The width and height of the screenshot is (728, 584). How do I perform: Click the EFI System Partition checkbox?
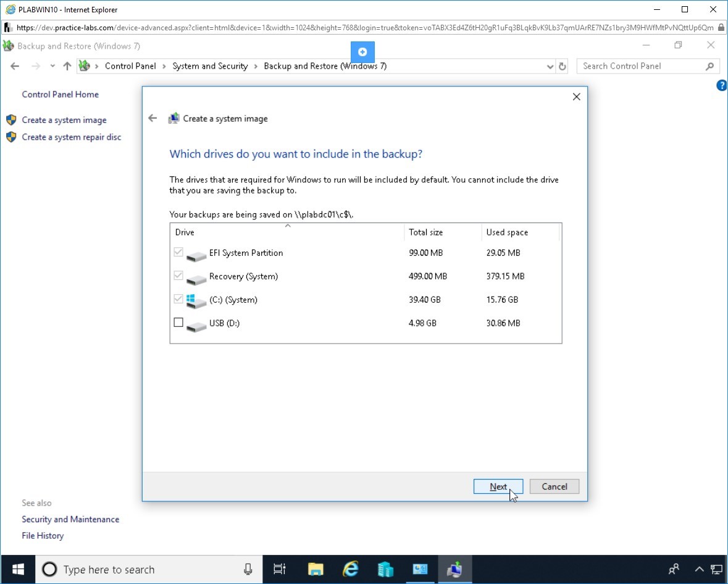pos(178,252)
